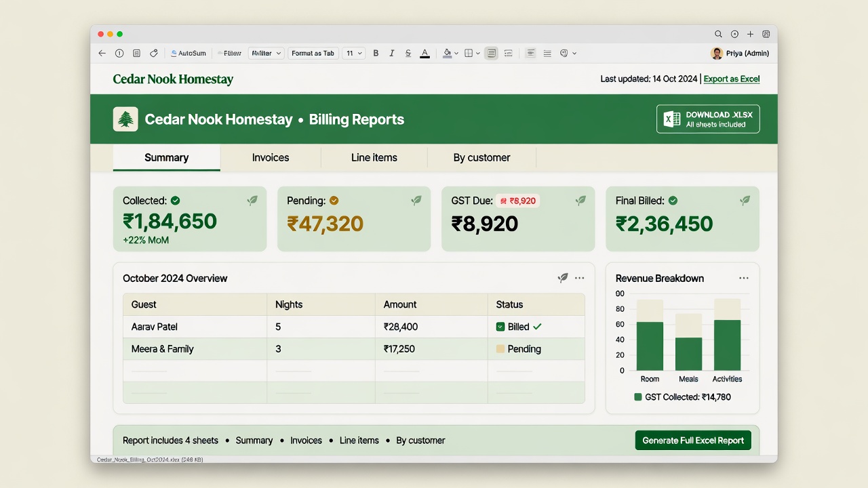Select the Aarav Patel guest cell
868x488 pixels.
[195, 327]
